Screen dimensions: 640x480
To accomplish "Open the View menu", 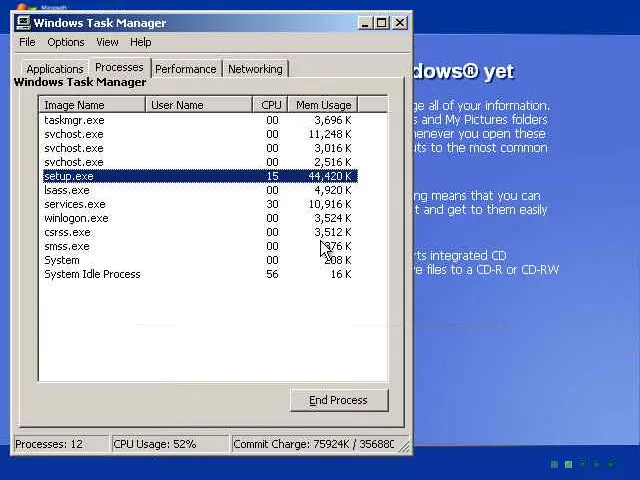I will tap(107, 42).
